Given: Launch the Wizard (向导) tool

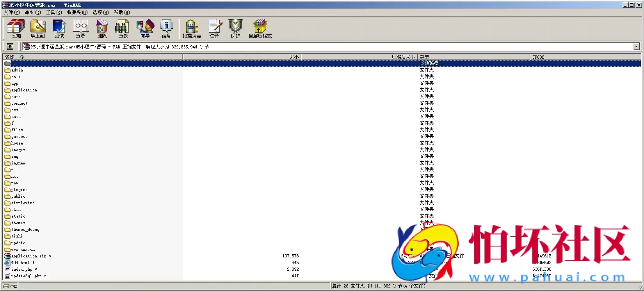Looking at the screenshot, I should pos(145,29).
